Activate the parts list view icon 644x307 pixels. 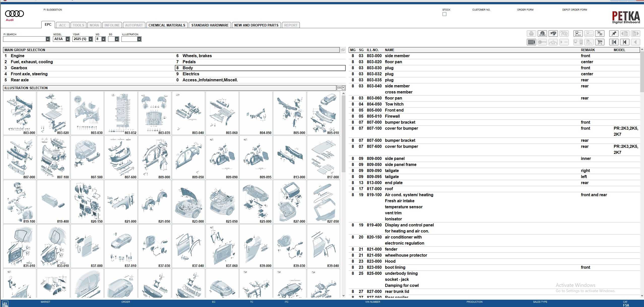click(532, 42)
